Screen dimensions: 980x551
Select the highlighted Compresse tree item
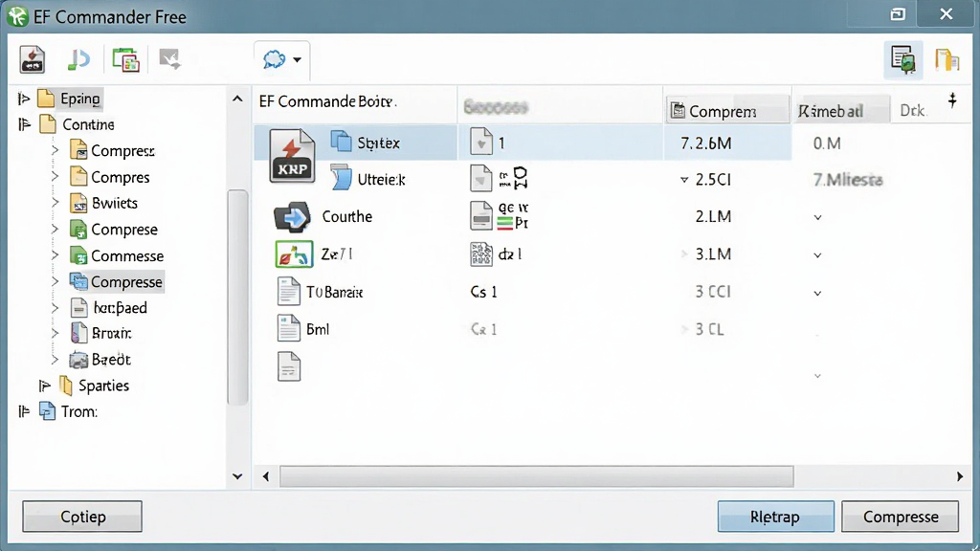pos(126,282)
